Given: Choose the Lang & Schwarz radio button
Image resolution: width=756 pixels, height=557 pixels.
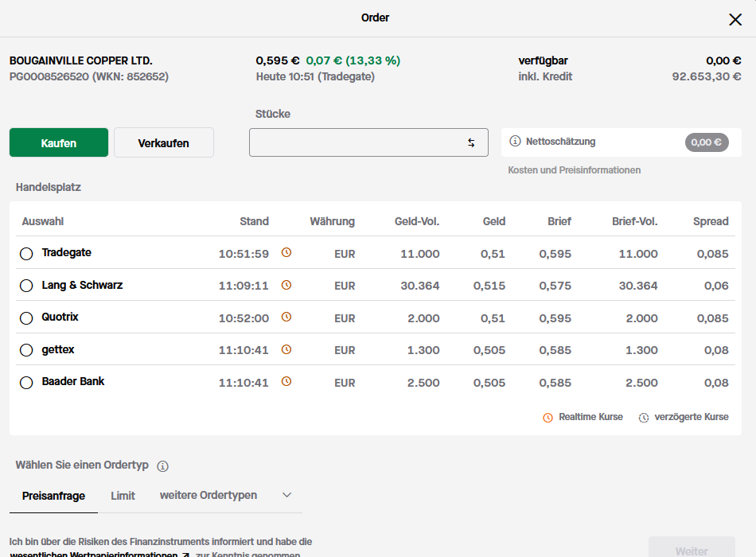Looking at the screenshot, I should [26, 286].
